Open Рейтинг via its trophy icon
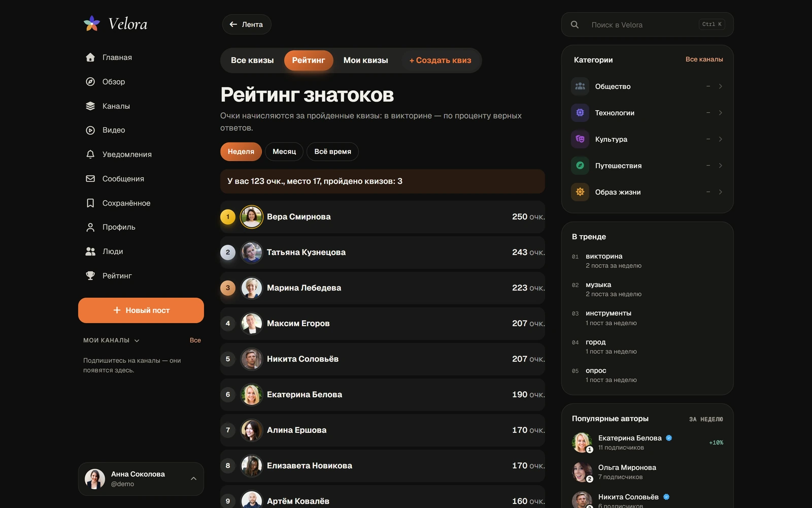The height and width of the screenshot is (508, 812). tap(90, 276)
